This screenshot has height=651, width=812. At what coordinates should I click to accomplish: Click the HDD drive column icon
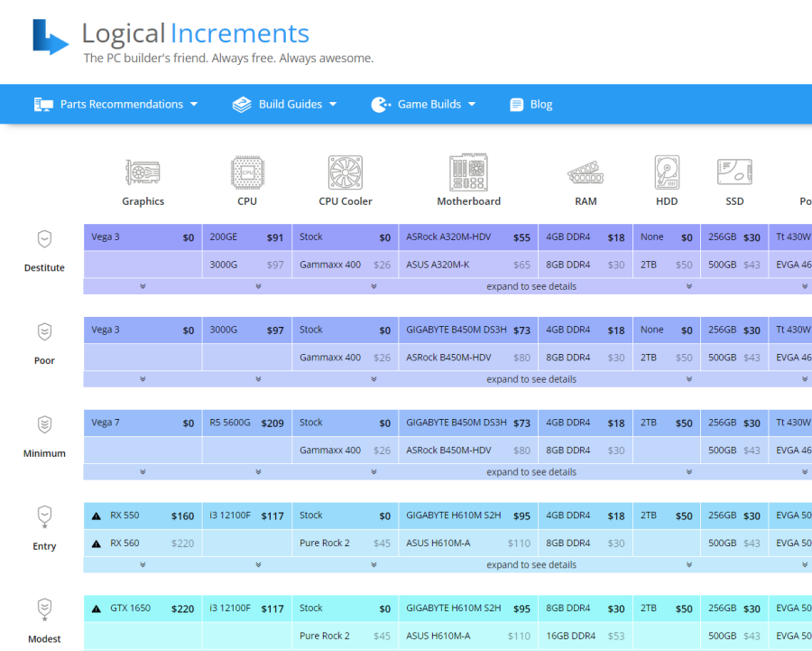667,172
